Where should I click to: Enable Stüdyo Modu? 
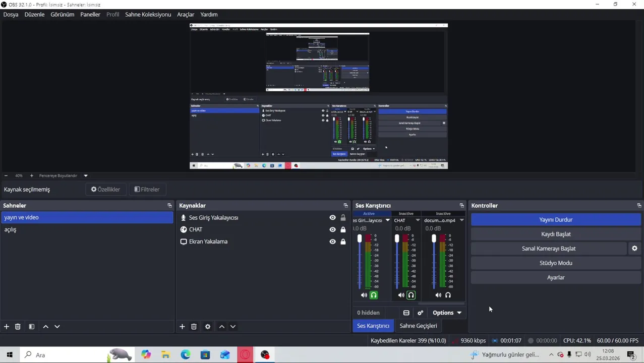[556, 263]
